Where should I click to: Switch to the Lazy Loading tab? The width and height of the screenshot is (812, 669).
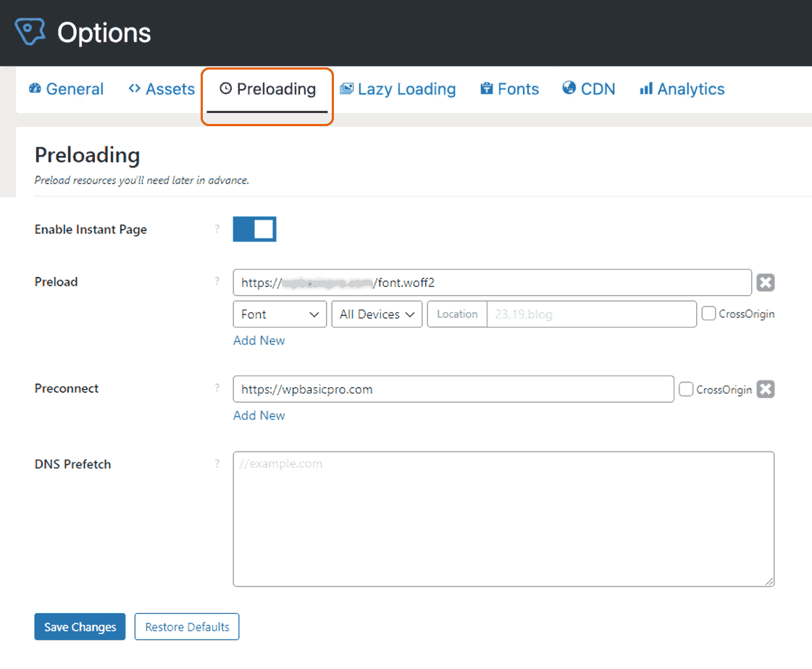pyautogui.click(x=398, y=88)
